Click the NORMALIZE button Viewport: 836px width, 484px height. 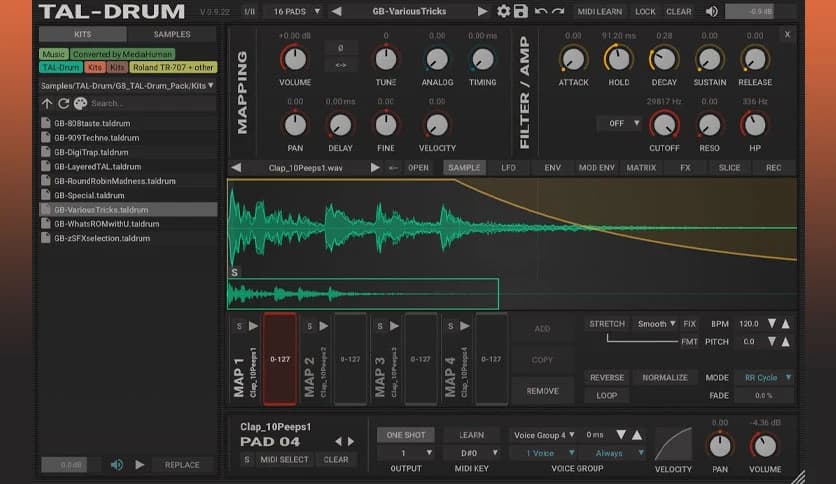665,377
